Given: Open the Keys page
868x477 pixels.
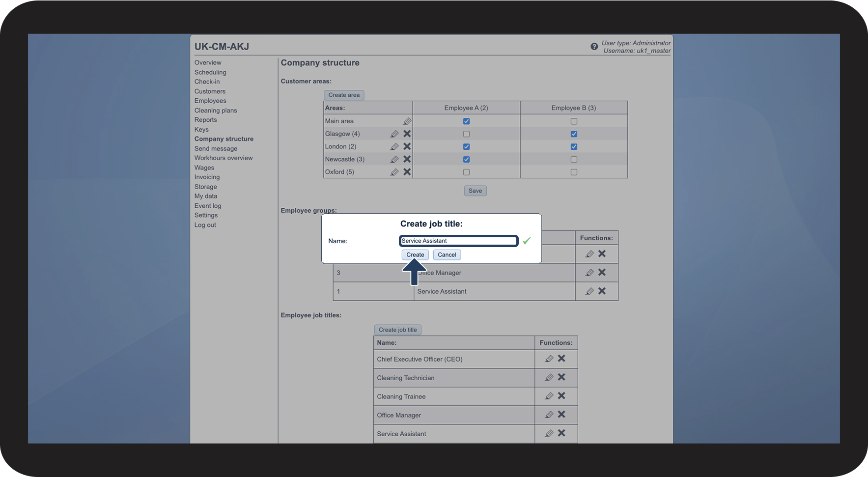Looking at the screenshot, I should (201, 130).
